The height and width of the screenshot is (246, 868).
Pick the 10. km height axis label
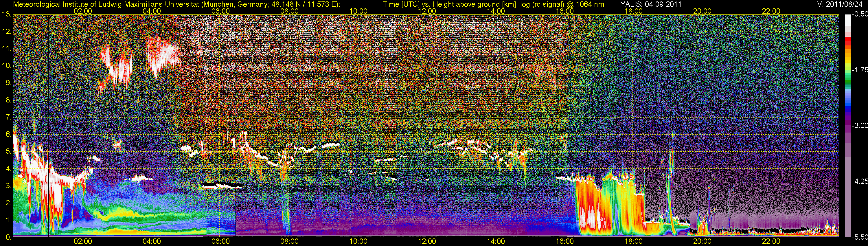6,66
